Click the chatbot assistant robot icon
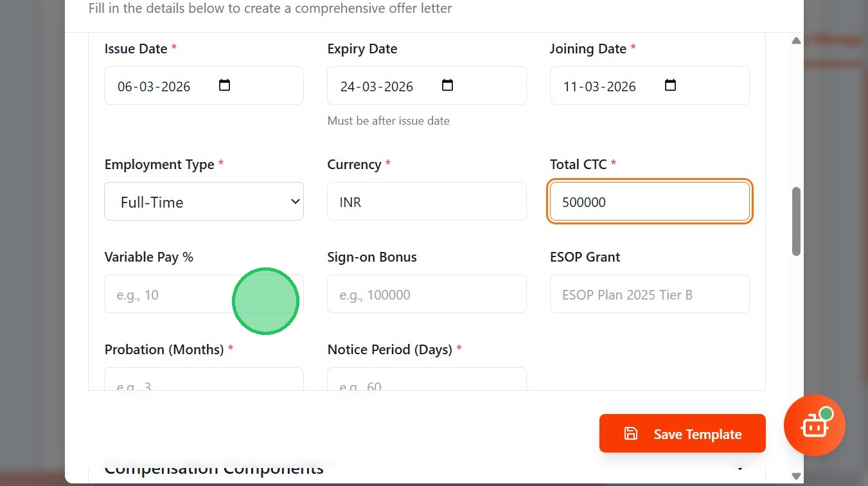 [814, 426]
